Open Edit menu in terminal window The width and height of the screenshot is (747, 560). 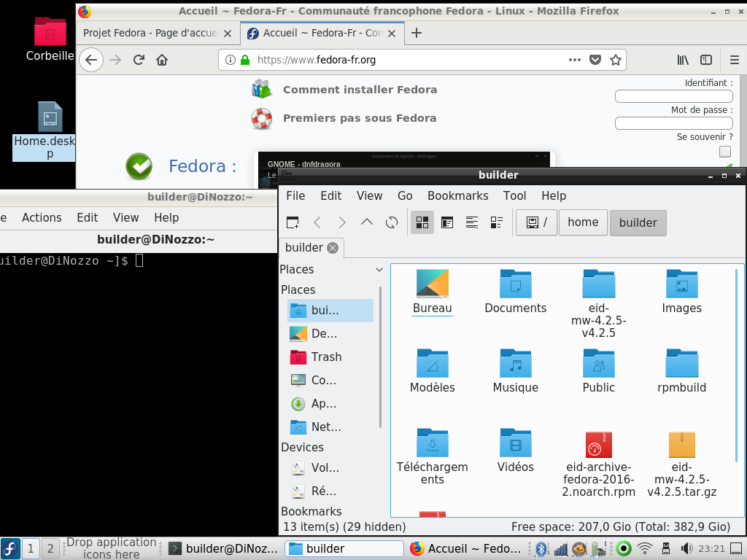click(88, 217)
